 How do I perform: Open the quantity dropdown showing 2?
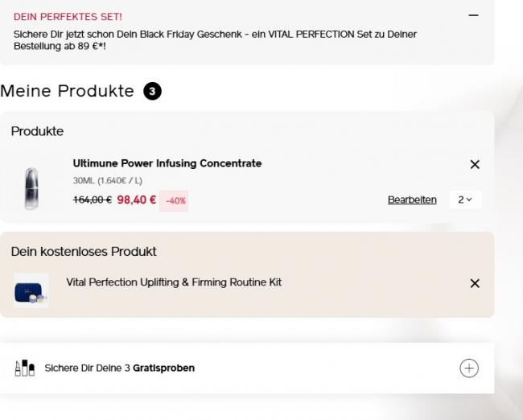(465, 200)
